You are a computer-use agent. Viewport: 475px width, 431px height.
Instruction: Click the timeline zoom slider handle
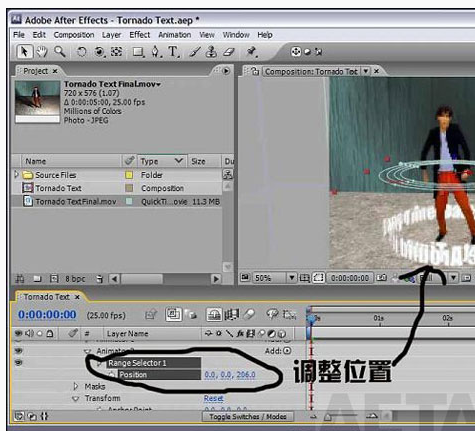(x=328, y=417)
